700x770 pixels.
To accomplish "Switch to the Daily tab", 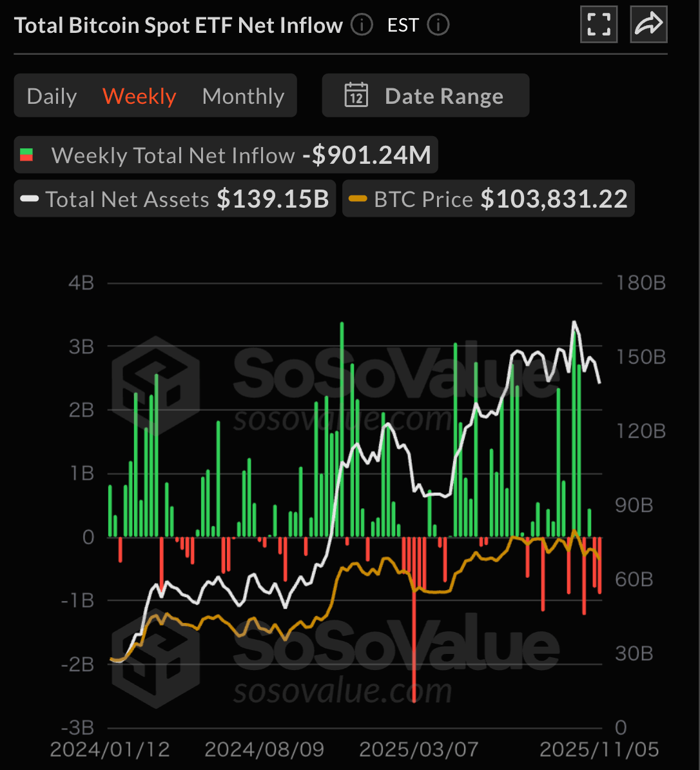I will 52,96.
